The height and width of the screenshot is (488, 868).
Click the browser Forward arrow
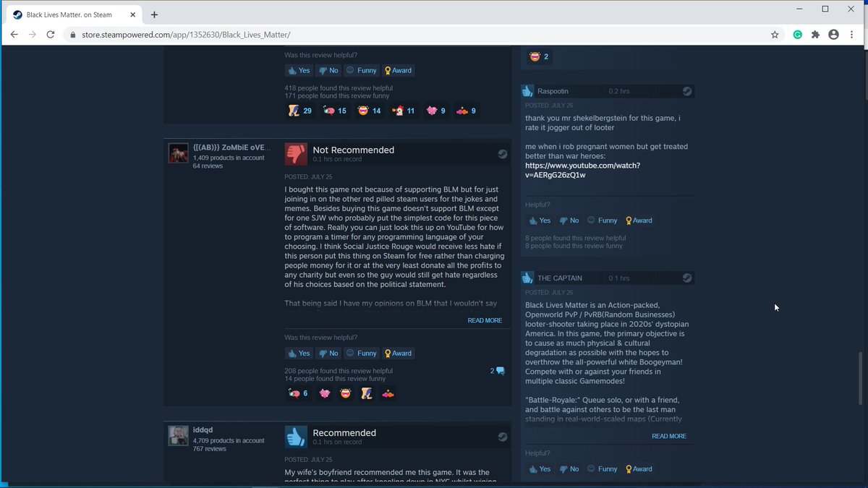pos(32,34)
